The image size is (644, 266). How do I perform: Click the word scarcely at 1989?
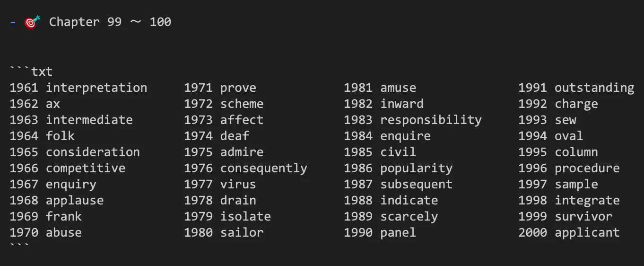[409, 217]
